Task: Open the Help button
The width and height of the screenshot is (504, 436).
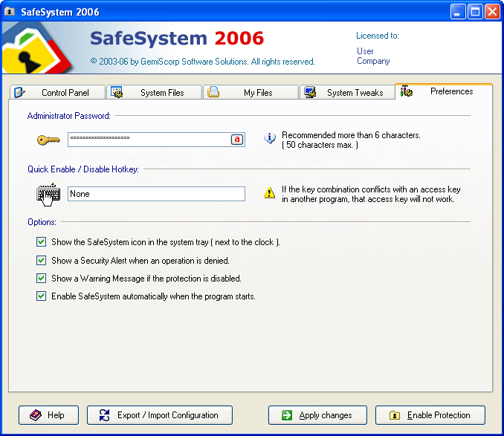Action: (48, 415)
